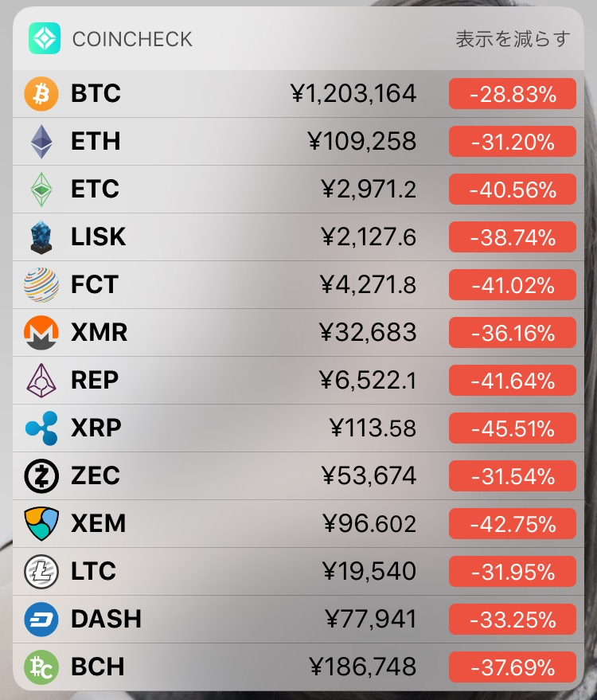Select the Factom FCT globe icon

tap(41, 285)
